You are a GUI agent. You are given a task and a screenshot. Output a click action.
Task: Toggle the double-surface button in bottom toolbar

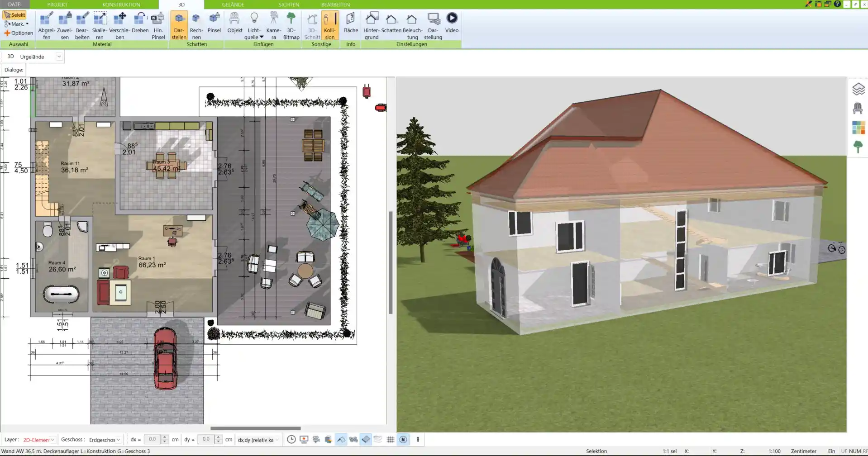[353, 439]
